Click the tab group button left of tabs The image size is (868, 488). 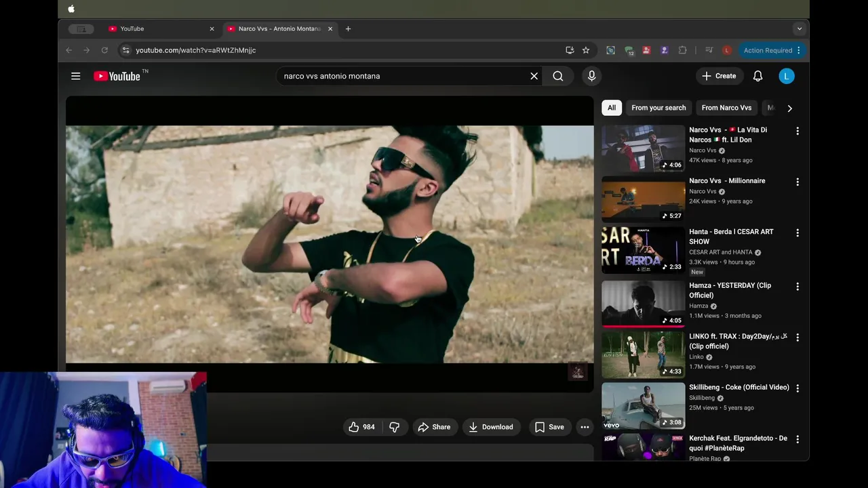point(81,28)
